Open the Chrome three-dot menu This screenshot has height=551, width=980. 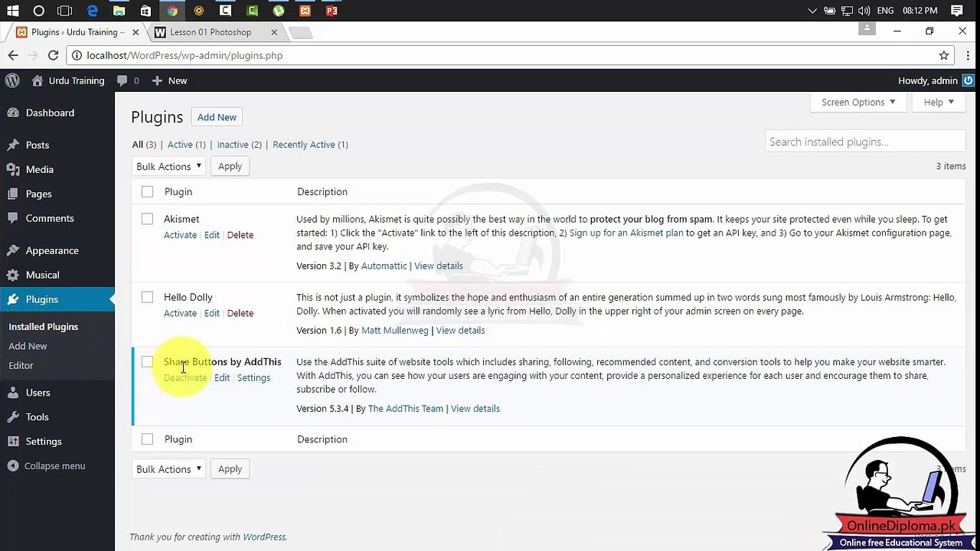point(969,55)
